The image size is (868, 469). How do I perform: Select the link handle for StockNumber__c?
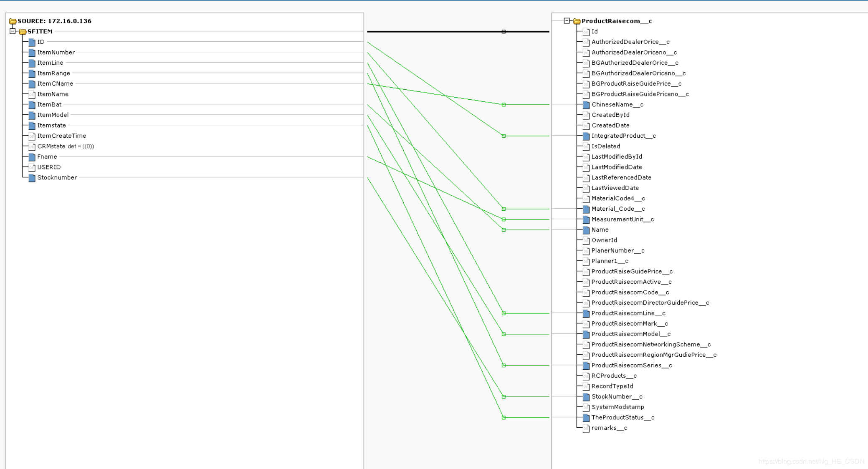(504, 397)
